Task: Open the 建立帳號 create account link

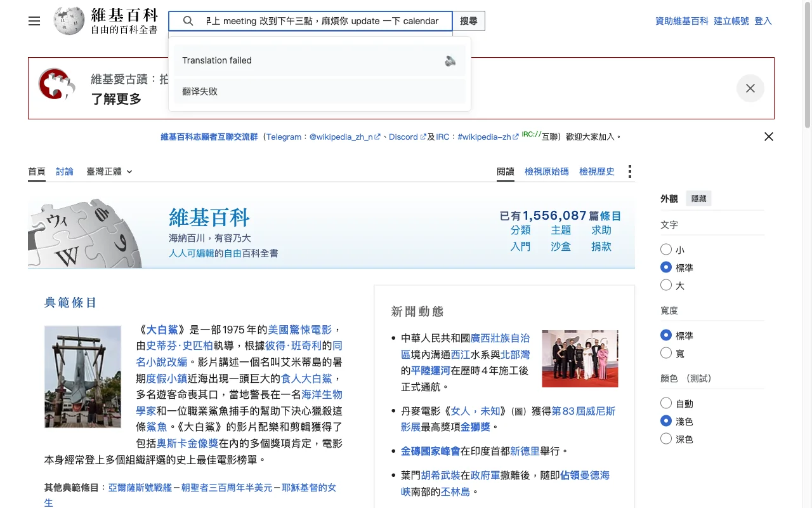Action: click(731, 21)
